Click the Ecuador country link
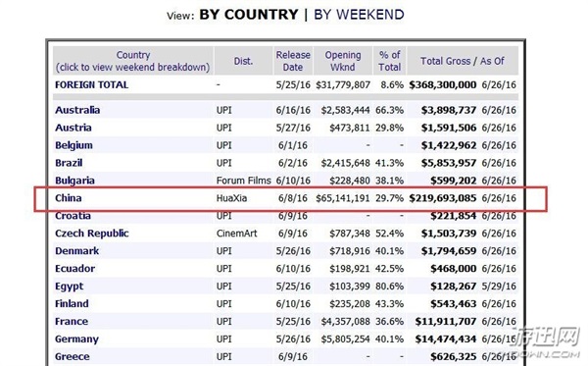Image resolution: width=588 pixels, height=366 pixels. click(x=75, y=269)
